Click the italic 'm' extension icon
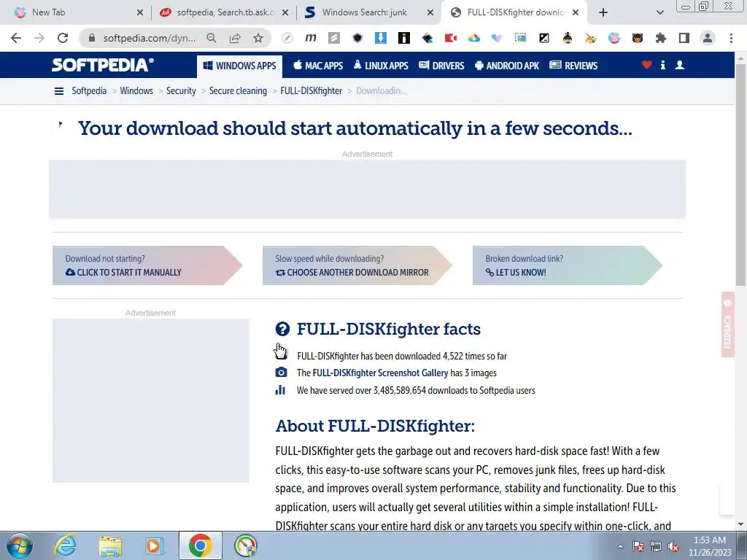The image size is (747, 560). (x=311, y=38)
